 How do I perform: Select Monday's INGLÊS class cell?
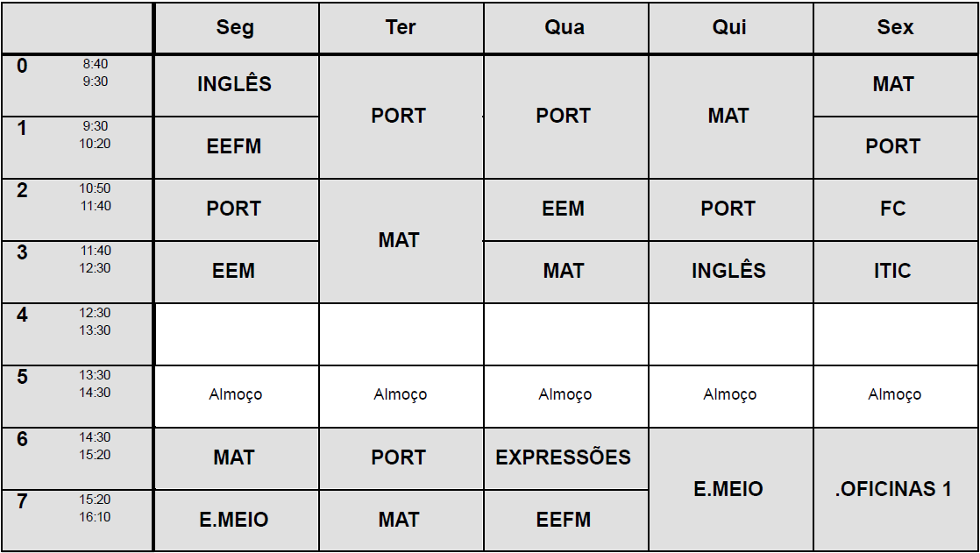235,85
